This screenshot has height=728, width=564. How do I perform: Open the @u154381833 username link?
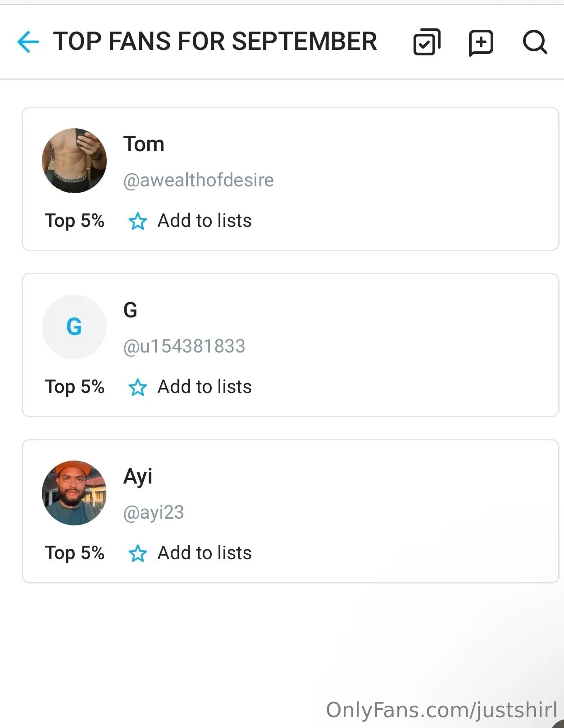pos(184,346)
